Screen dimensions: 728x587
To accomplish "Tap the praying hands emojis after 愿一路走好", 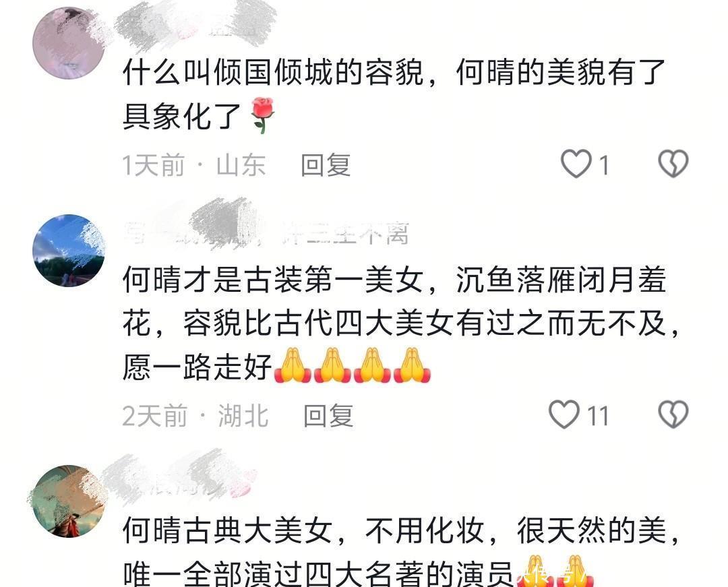I will click(353, 366).
